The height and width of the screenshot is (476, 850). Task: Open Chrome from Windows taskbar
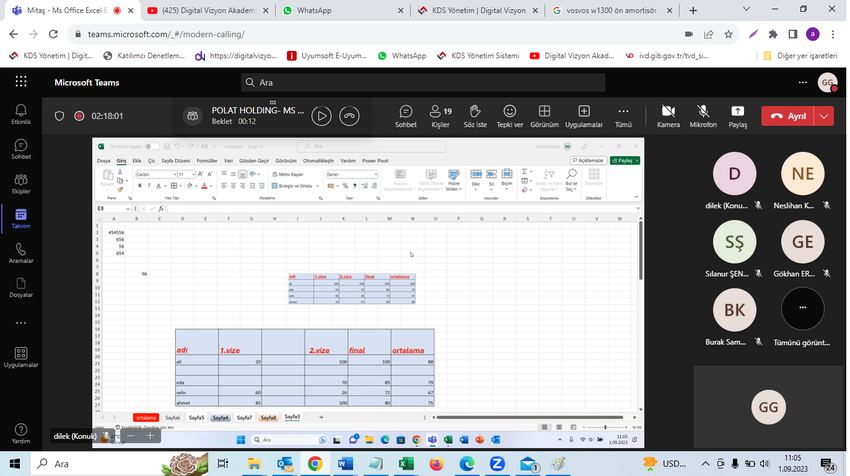315,464
